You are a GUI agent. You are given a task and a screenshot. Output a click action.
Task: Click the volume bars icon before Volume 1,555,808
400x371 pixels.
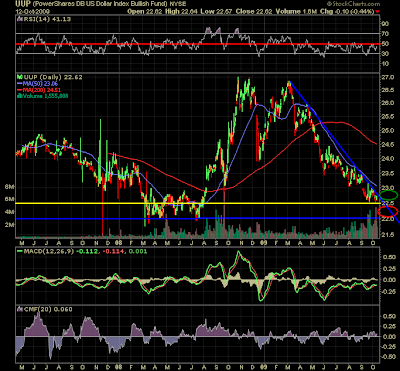coord(19,96)
